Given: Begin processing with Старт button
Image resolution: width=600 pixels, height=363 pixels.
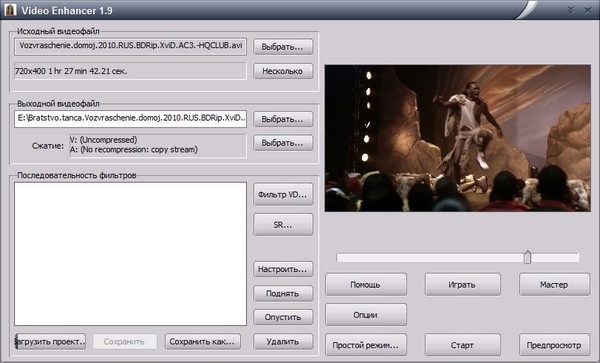Looking at the screenshot, I should coord(462,345).
